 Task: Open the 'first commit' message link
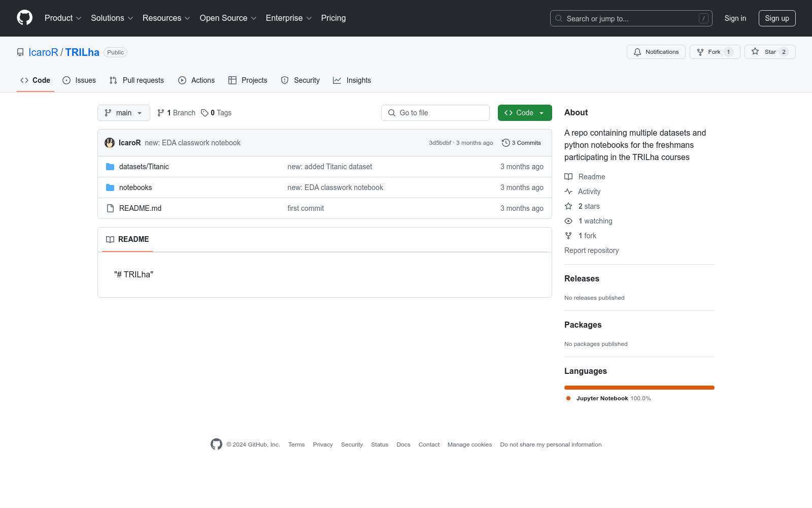(x=306, y=208)
